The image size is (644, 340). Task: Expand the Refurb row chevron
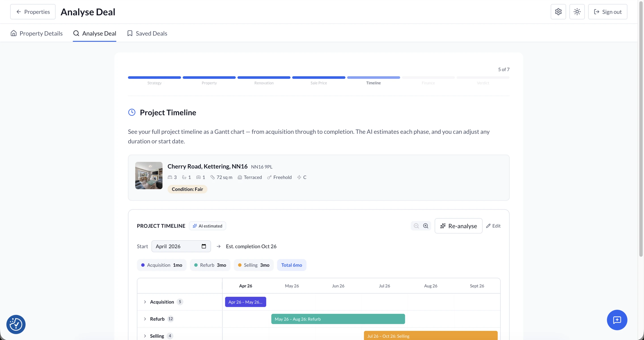point(145,319)
